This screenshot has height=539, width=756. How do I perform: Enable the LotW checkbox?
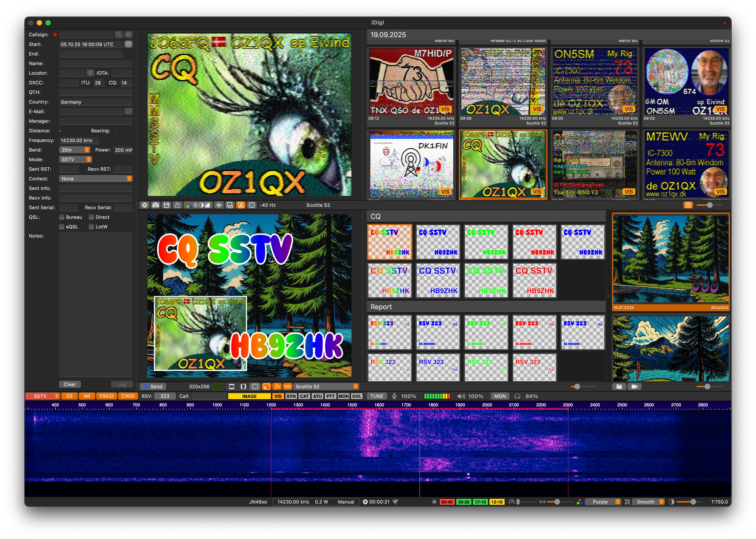coord(91,227)
